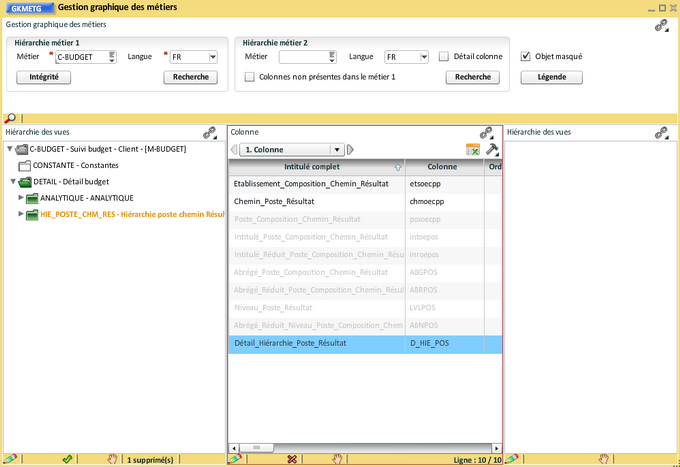
Task: Click the link icon in the Colonne panel header
Action: pos(486,132)
